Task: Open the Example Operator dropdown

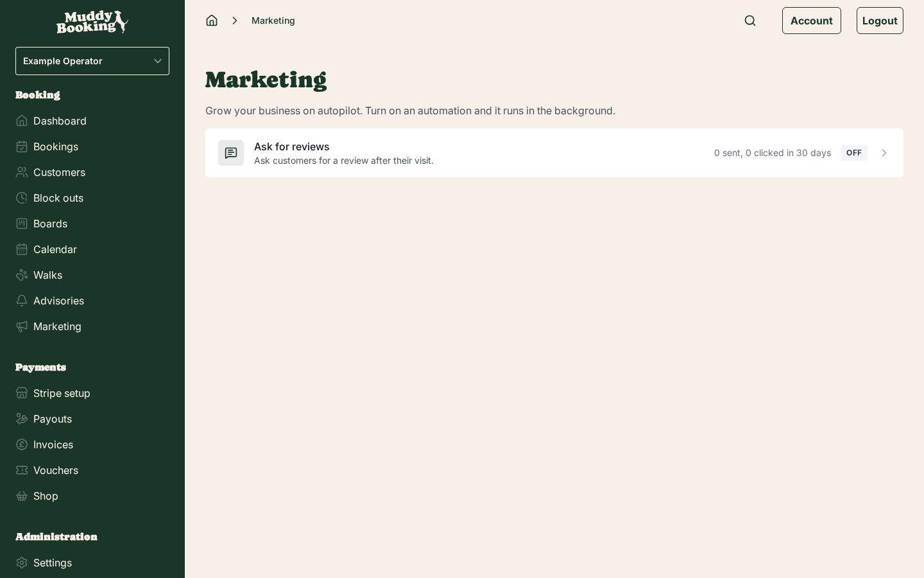Action: tap(92, 61)
